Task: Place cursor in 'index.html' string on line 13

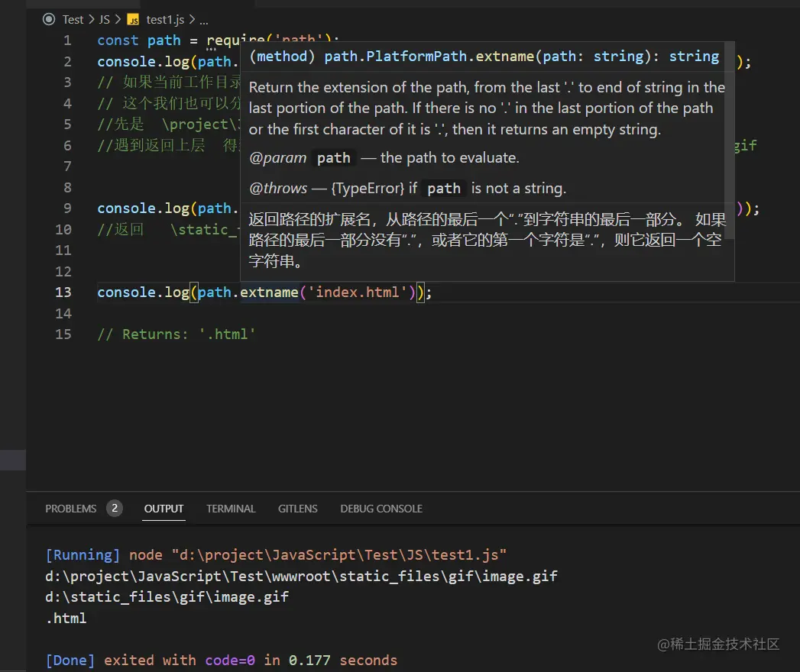Action: (x=358, y=292)
